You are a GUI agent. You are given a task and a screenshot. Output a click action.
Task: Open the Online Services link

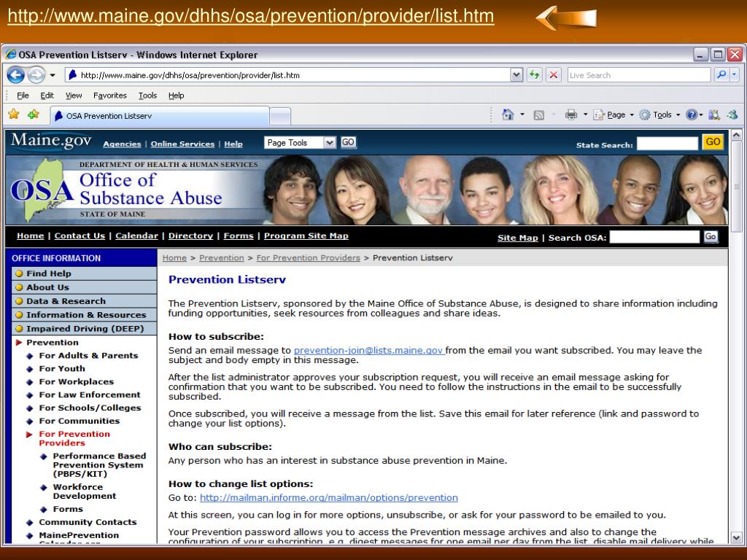click(x=182, y=144)
